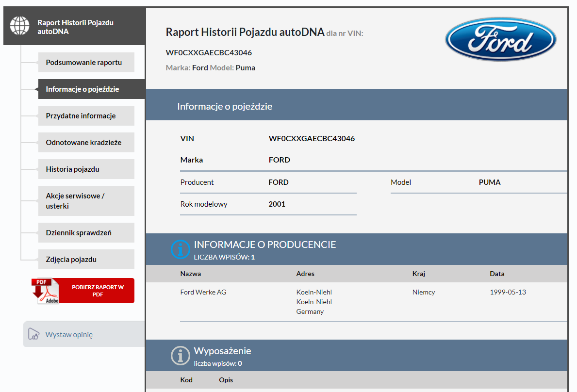Click the Opis column header
Screen dimensions: 577x392
[226, 380]
